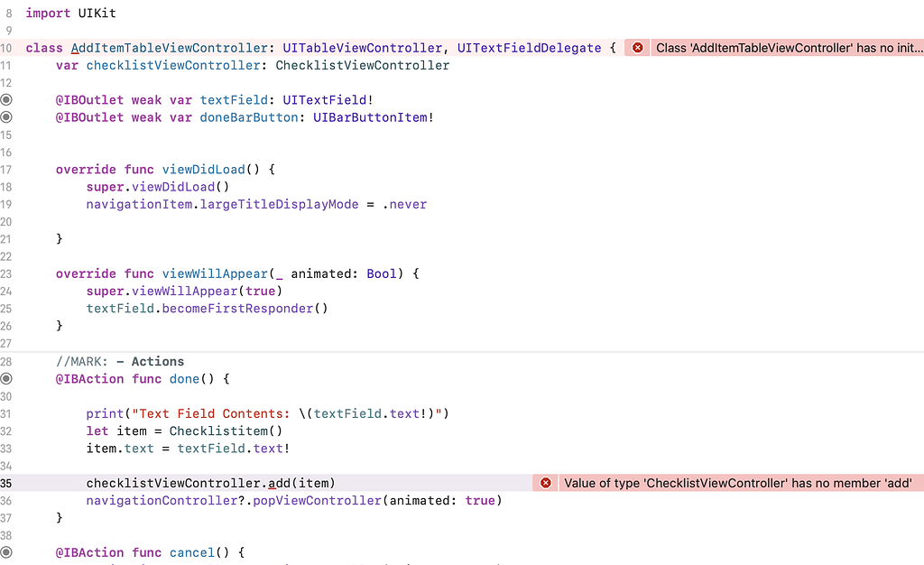Click 'popViewController' method call
Image resolution: width=924 pixels, height=565 pixels.
(x=317, y=500)
